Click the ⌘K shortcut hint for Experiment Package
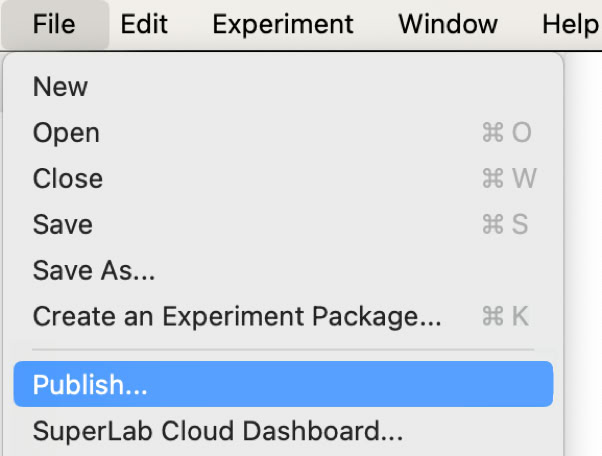The width and height of the screenshot is (602, 456). (505, 316)
